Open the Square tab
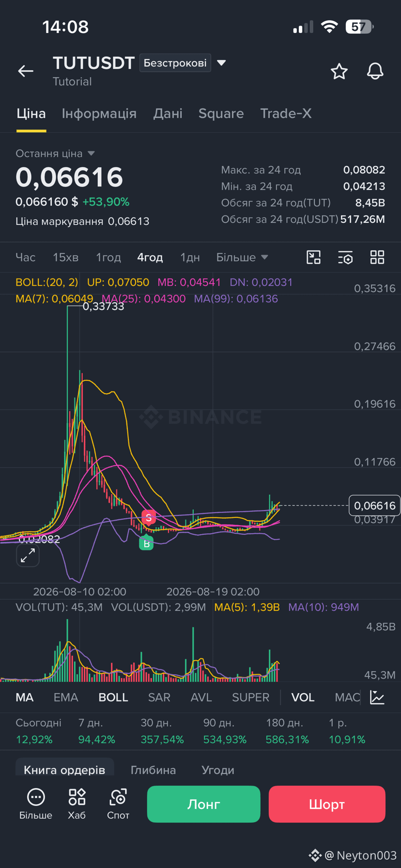 click(221, 113)
